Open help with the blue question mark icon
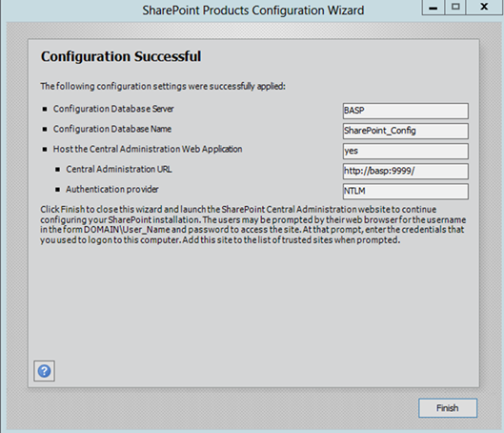The image size is (504, 433). (45, 371)
